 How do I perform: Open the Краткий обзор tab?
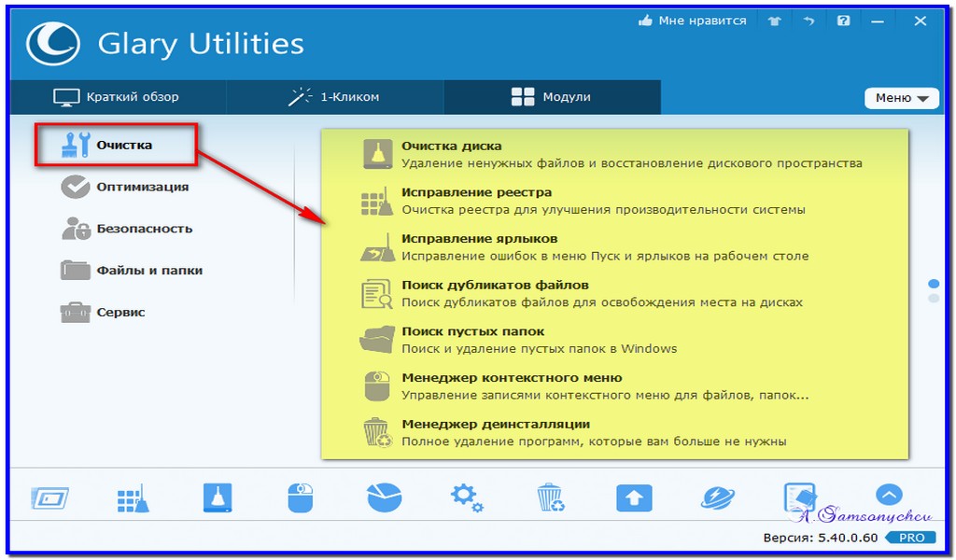118,97
